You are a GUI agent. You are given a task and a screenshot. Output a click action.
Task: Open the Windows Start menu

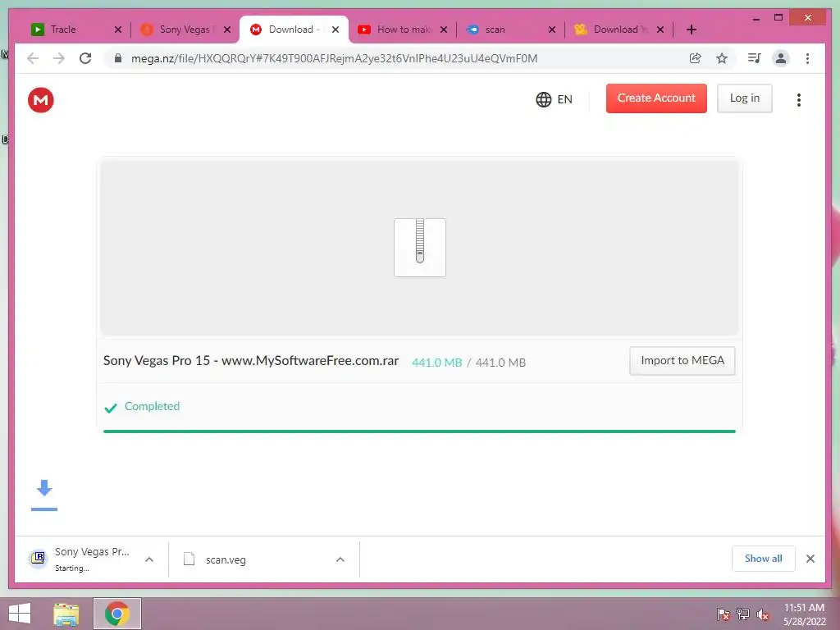tap(20, 614)
